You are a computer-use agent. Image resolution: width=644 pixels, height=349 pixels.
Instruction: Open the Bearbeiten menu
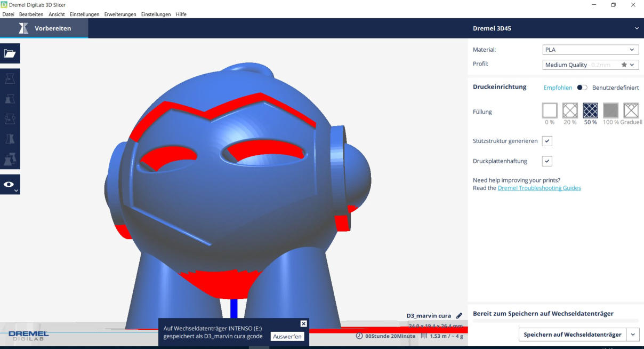pos(31,14)
